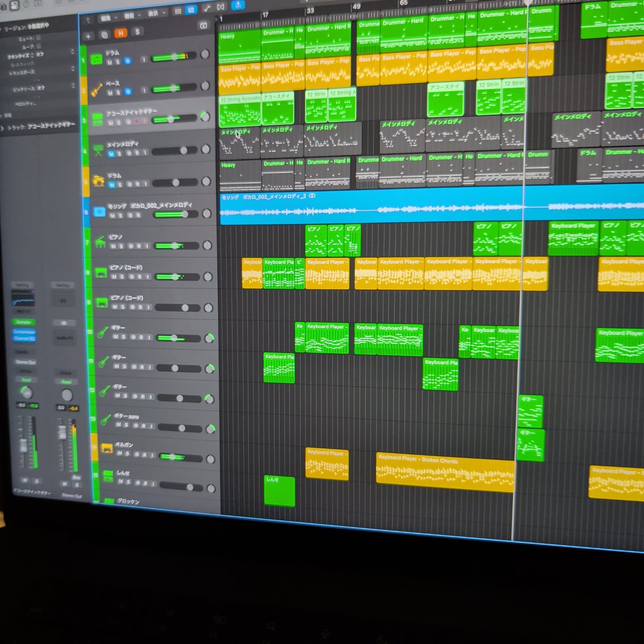Click the track header options icon above pan knobs

pos(203,25)
